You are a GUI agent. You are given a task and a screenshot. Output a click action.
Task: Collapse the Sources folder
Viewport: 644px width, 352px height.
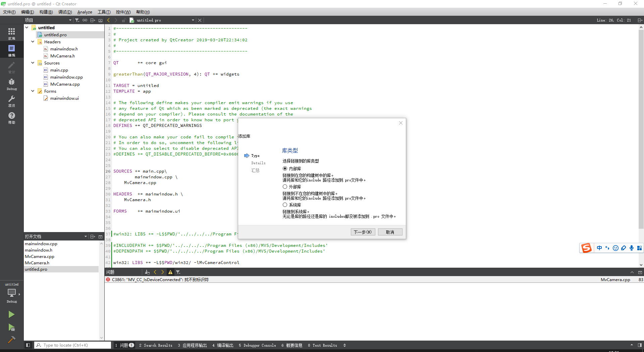point(33,63)
